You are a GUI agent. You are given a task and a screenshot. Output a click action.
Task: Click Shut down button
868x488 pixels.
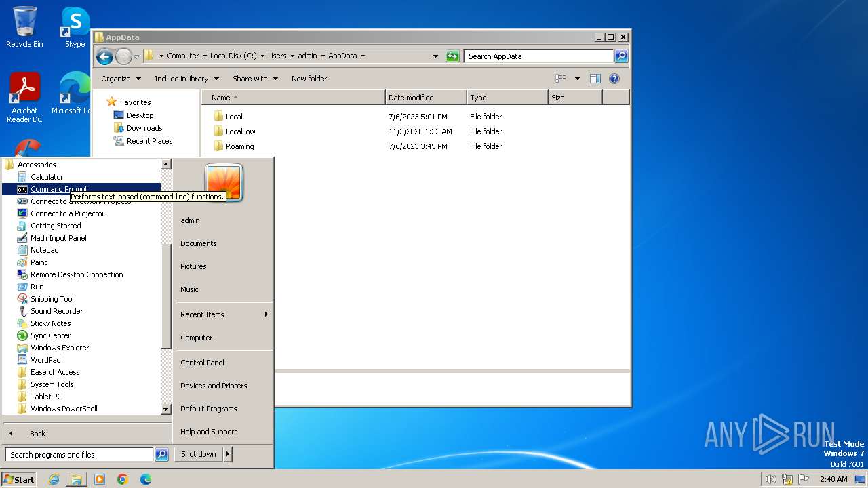pyautogui.click(x=199, y=454)
